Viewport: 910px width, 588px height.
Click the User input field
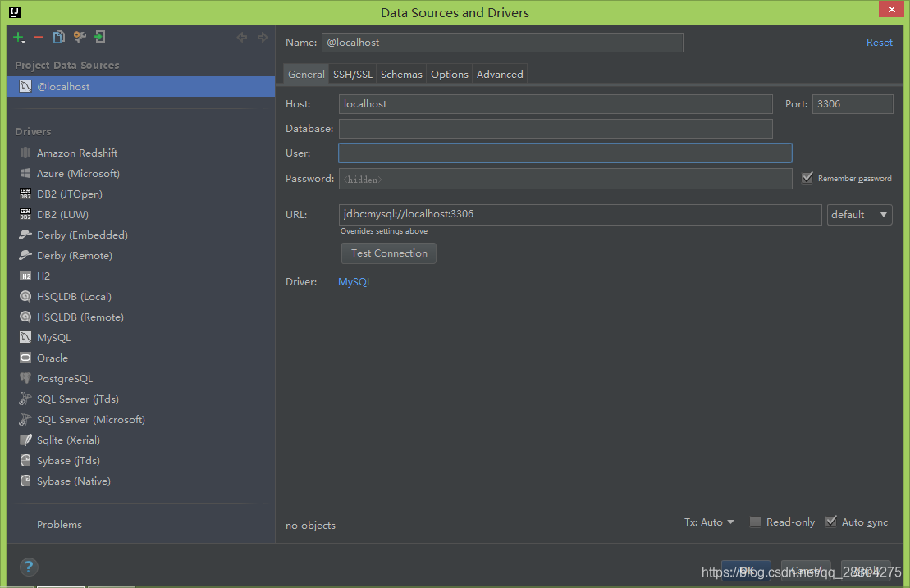click(565, 153)
